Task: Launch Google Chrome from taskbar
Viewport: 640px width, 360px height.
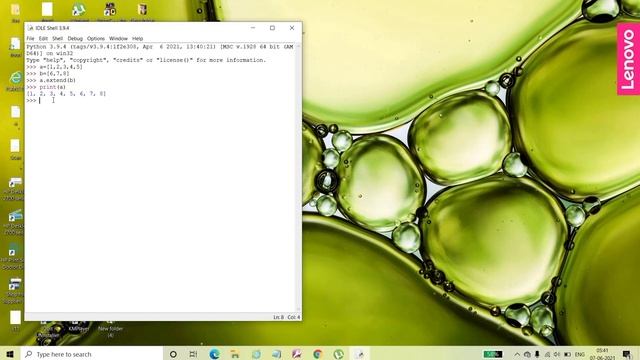Action: [318, 354]
